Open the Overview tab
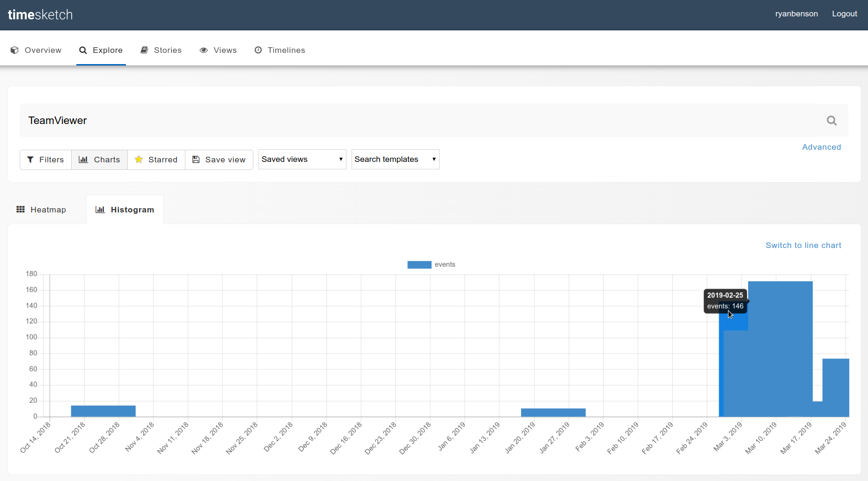This screenshot has width=868, height=481. [x=36, y=50]
